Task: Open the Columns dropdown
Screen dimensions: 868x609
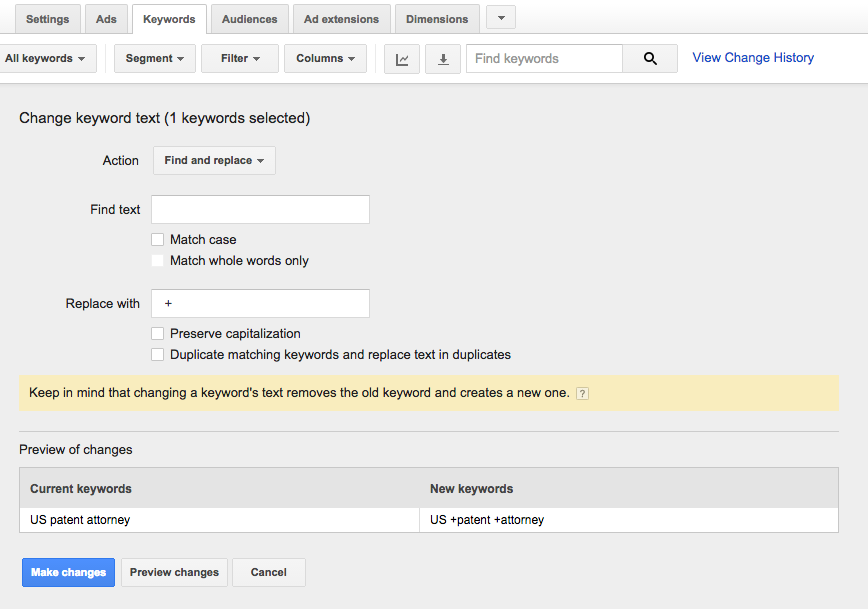Action: point(326,59)
